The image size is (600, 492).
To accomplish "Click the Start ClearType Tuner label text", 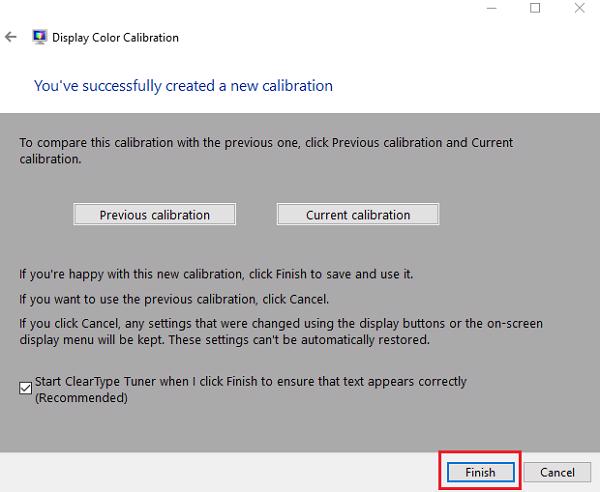I will pos(250,381).
